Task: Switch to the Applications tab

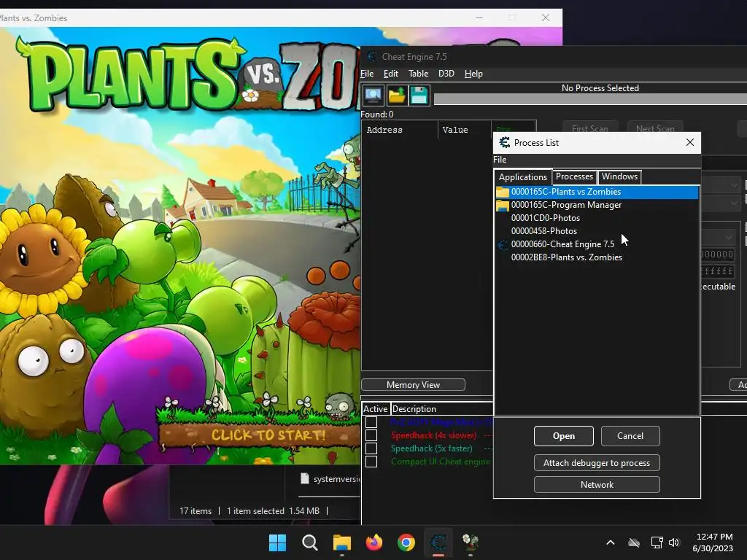Action: coord(522,176)
